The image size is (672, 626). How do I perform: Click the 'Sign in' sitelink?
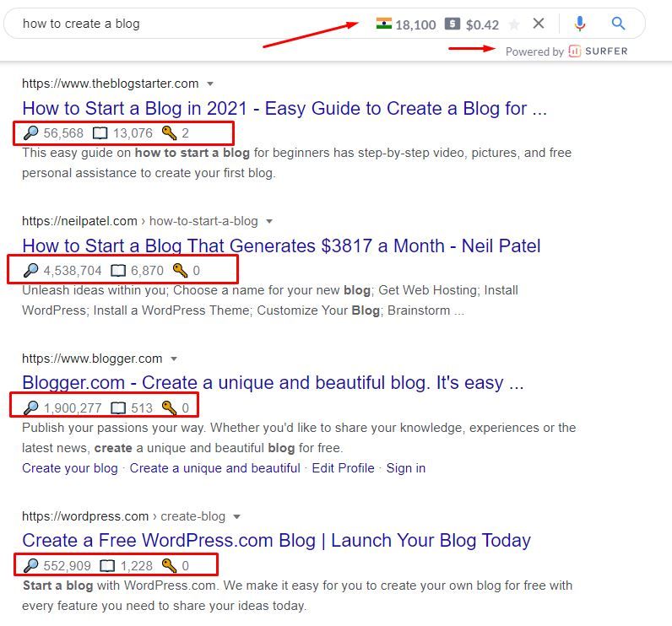click(406, 468)
